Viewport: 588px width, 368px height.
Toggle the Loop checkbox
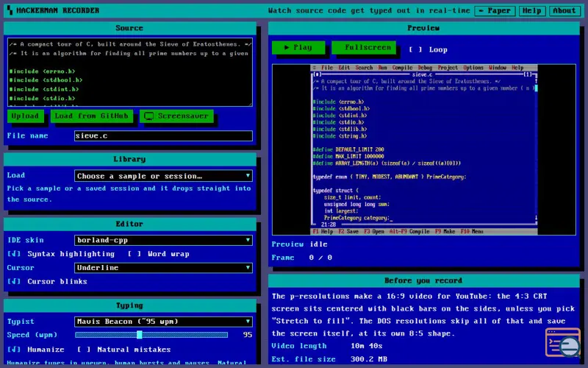point(415,49)
